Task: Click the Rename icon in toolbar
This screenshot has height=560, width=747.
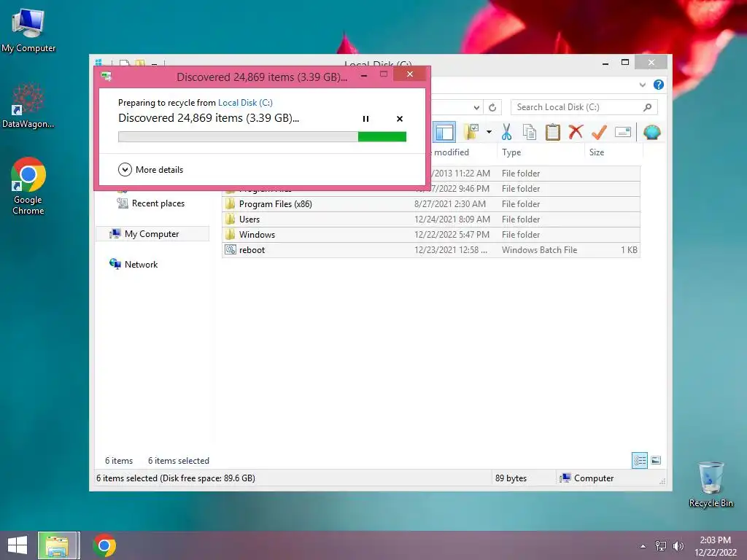Action: coord(623,132)
